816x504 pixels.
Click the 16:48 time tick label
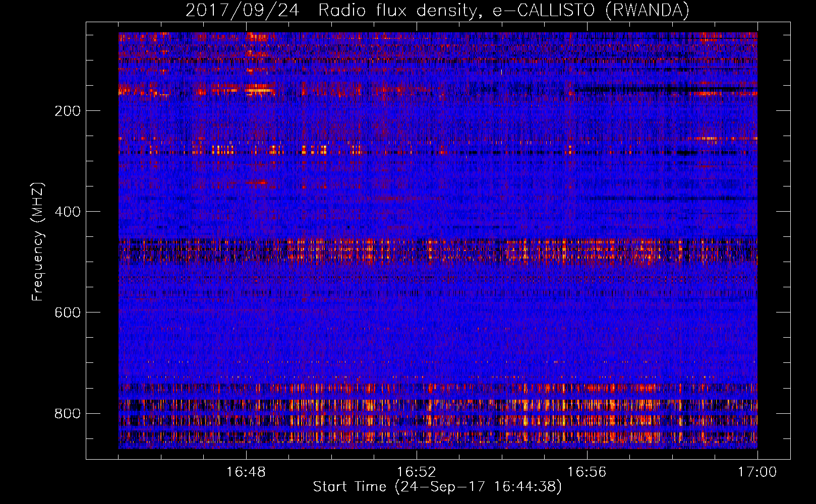point(246,472)
